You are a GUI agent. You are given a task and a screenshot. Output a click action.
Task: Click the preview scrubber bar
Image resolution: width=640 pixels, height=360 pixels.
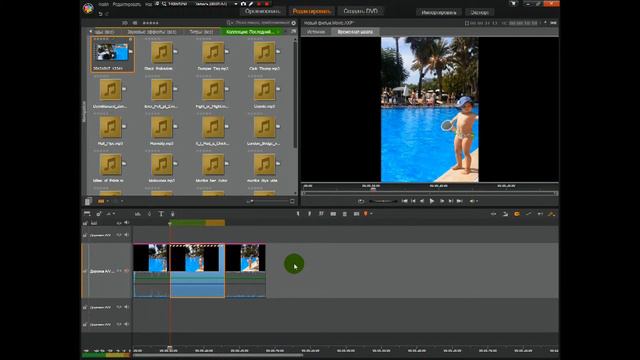pyautogui.click(x=429, y=193)
